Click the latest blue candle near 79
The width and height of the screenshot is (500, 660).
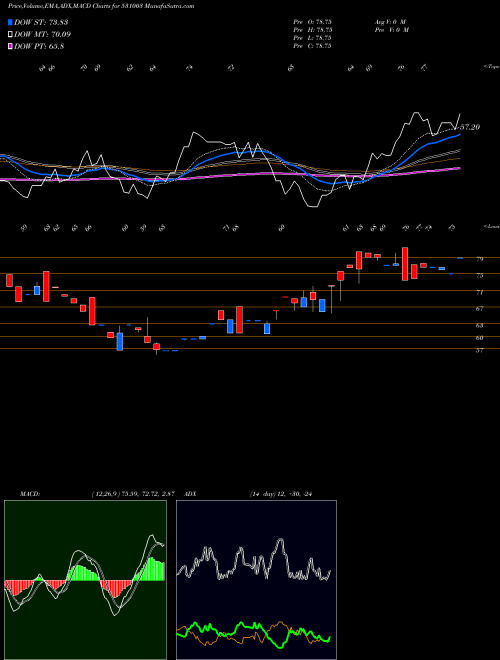(x=460, y=258)
